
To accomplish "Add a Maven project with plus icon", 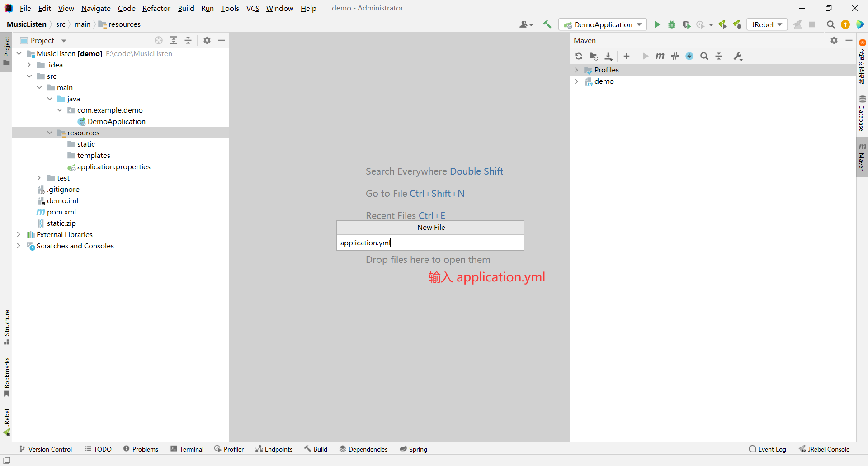I will click(x=627, y=56).
